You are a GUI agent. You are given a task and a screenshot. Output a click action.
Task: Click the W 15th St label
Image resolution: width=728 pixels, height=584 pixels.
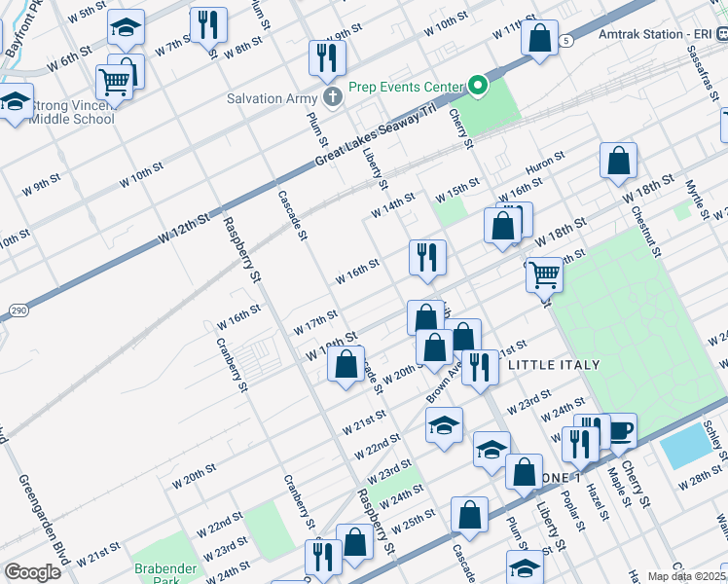point(456,190)
